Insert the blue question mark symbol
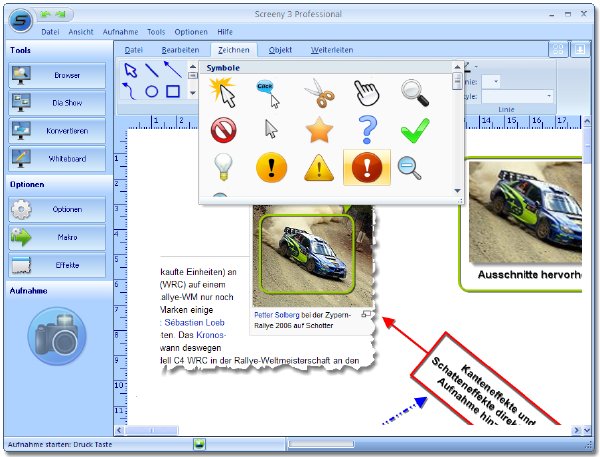Screen dimensions: 600x457 click(367, 130)
